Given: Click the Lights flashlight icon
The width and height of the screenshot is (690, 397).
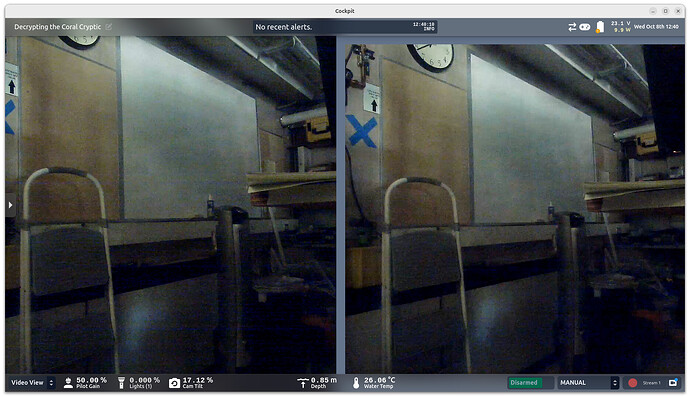Looking at the screenshot, I should point(121,383).
